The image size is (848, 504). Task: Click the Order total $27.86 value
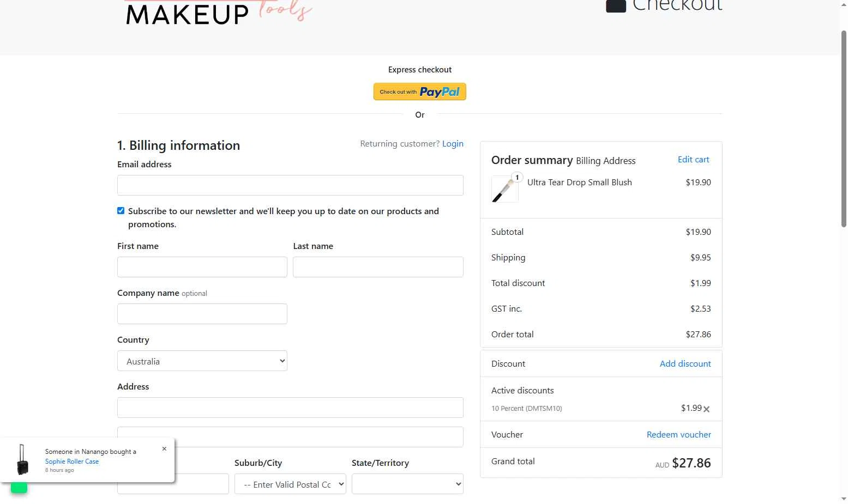[x=699, y=335]
